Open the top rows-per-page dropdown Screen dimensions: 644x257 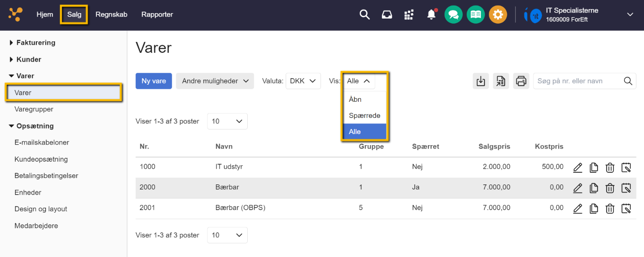point(227,121)
